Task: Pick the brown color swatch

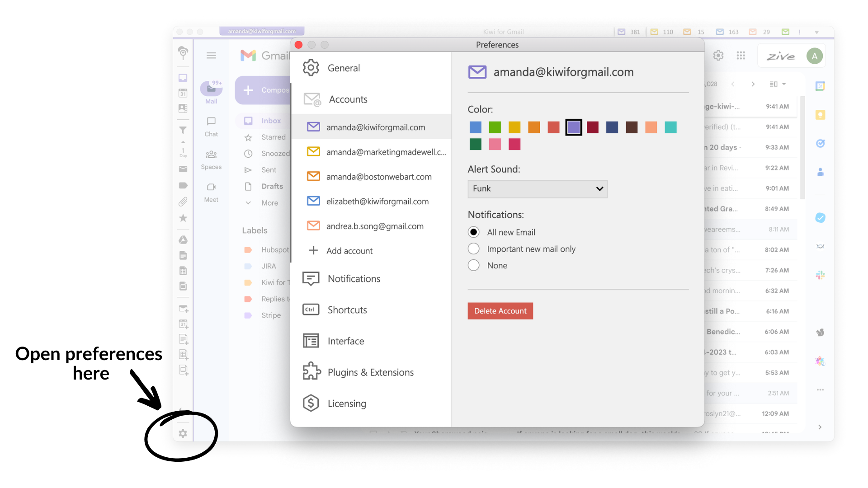Action: [632, 127]
